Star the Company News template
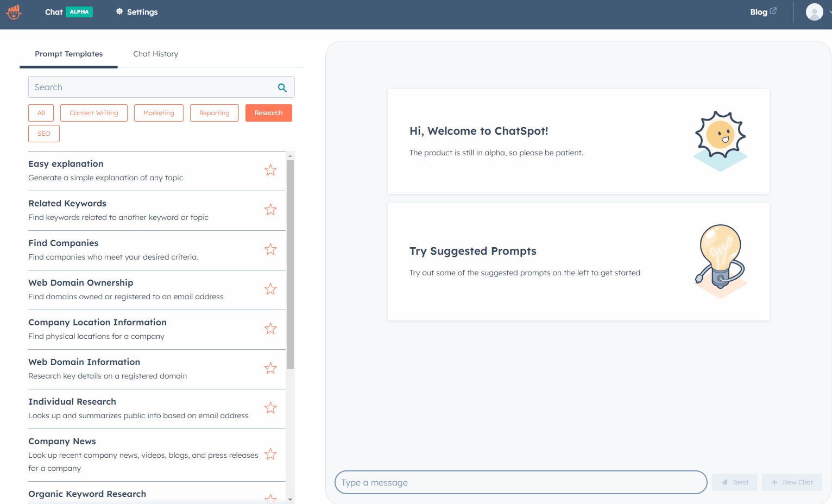The width and height of the screenshot is (832, 504). click(270, 454)
